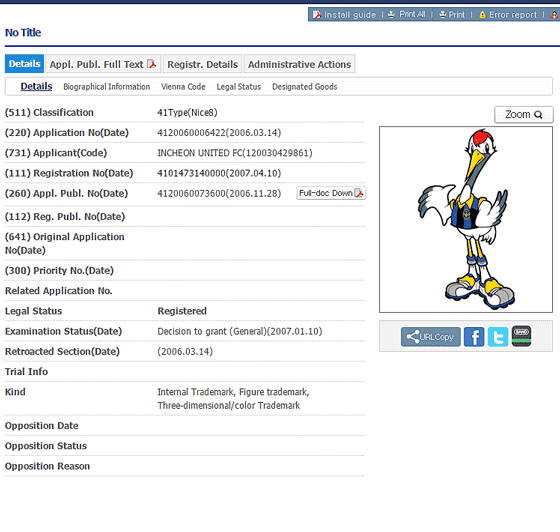Click the printer icon beside Print All

[391, 15]
